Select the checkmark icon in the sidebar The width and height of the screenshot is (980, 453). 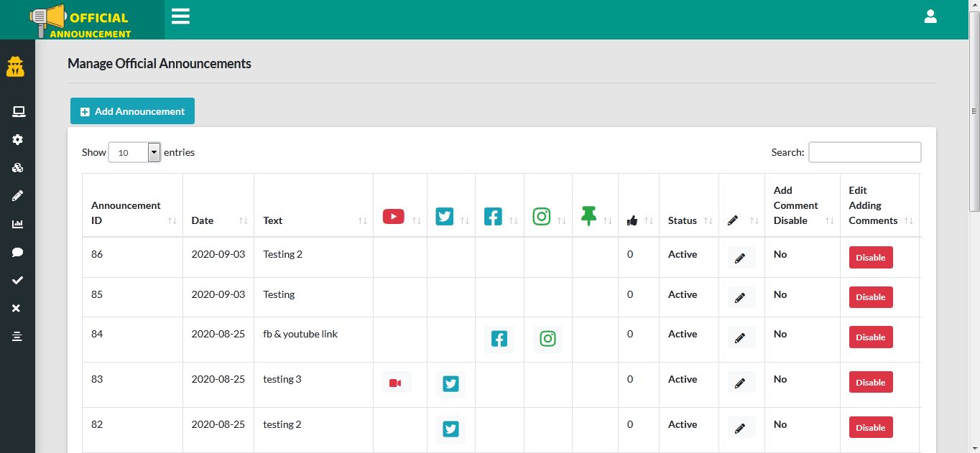(x=17, y=280)
